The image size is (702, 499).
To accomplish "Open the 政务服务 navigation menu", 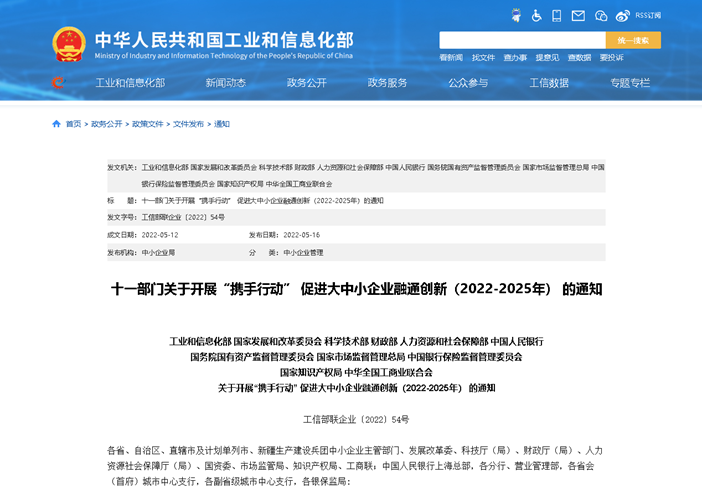I will 387,83.
